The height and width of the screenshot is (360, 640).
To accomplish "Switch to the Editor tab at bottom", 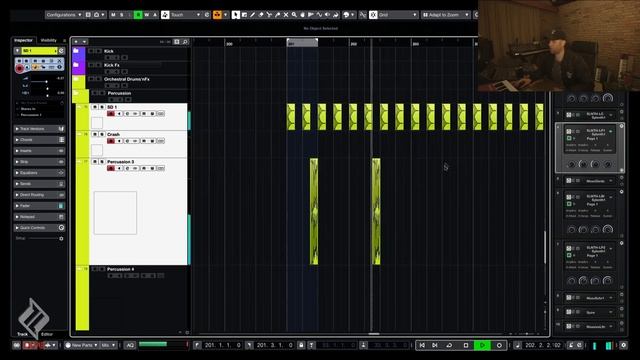I will (x=47, y=334).
